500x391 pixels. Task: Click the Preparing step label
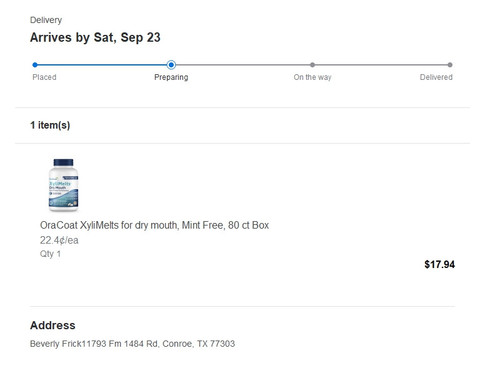click(x=171, y=77)
